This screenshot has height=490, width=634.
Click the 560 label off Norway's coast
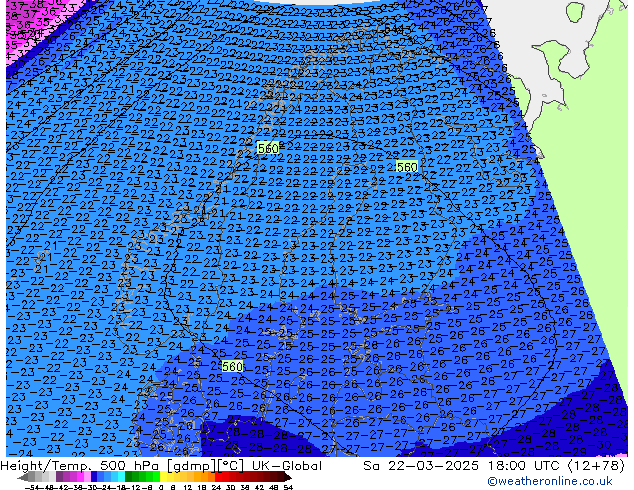point(268,148)
